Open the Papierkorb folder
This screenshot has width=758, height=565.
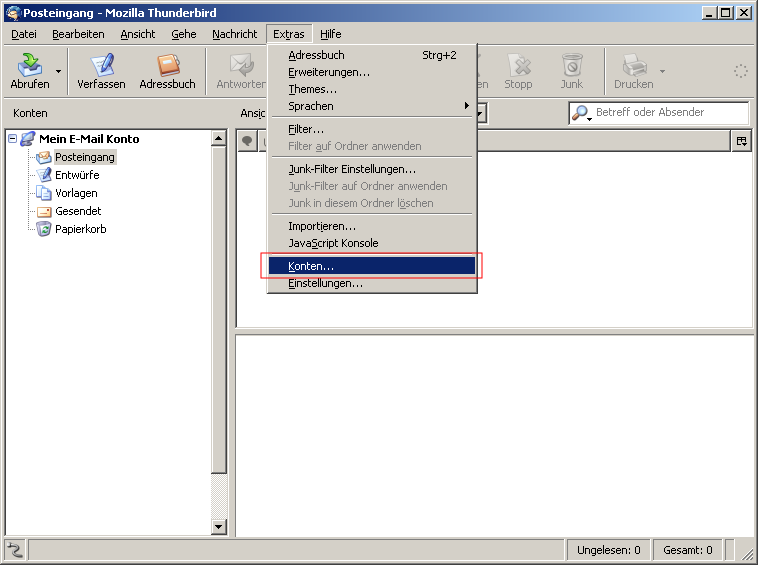pos(81,229)
